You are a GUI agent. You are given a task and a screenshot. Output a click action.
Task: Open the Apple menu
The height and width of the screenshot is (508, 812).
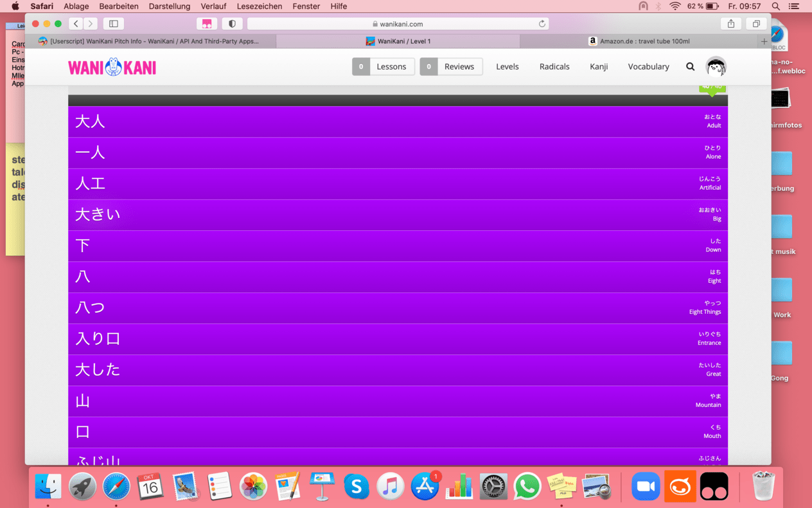pos(15,6)
